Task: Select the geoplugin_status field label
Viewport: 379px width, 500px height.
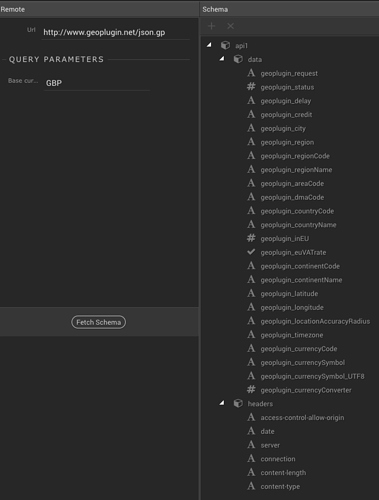Action: click(287, 87)
